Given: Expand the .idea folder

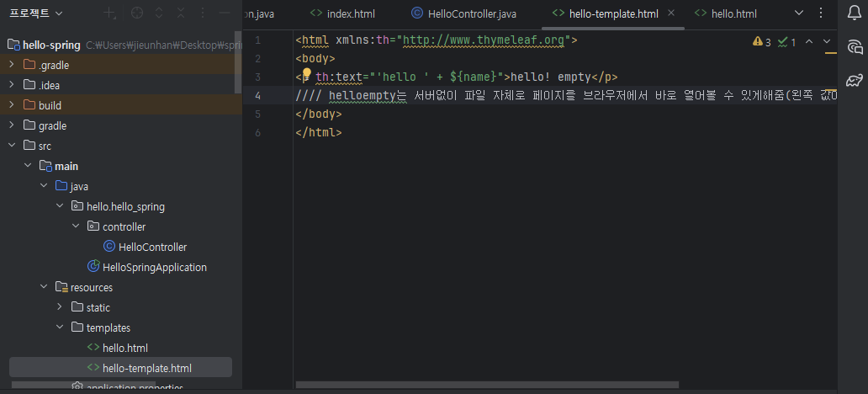Looking at the screenshot, I should coord(11,85).
